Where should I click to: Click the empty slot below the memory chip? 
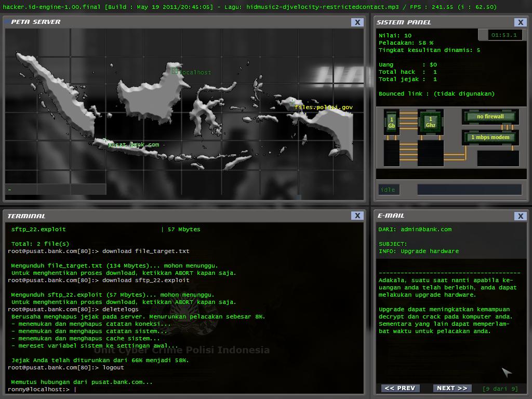tap(391, 153)
